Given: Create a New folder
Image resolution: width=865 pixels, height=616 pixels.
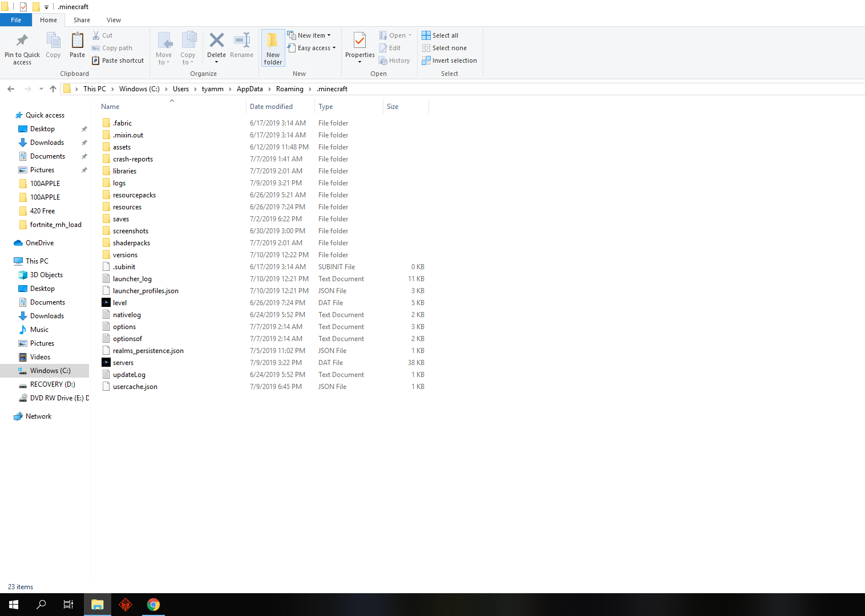Looking at the screenshot, I should [x=273, y=48].
